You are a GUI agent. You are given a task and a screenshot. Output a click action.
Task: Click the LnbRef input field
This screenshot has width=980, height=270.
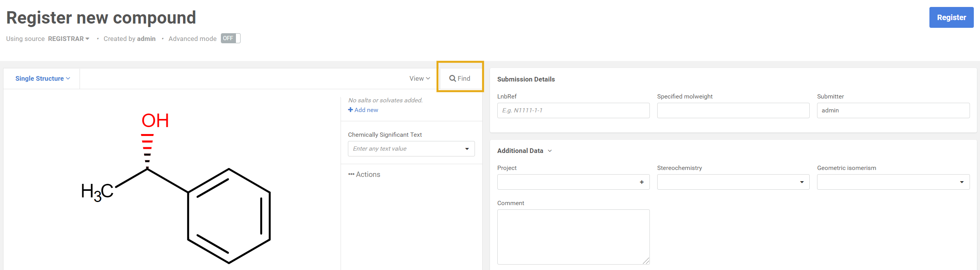point(573,110)
